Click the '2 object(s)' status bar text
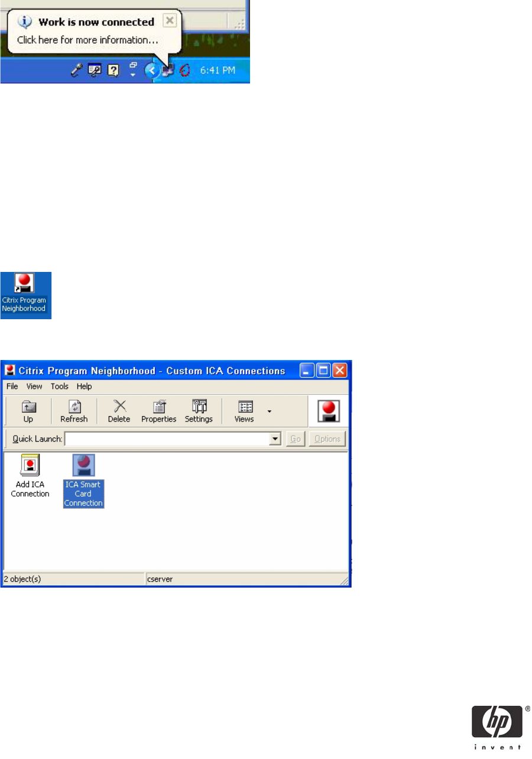532x759 pixels. click(22, 579)
